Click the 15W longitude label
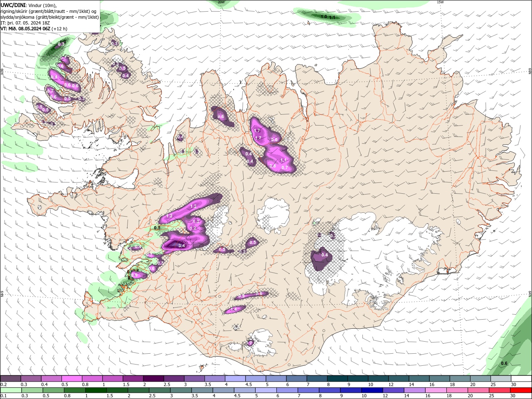The height and width of the screenshot is (399, 532). tap(440, 2)
